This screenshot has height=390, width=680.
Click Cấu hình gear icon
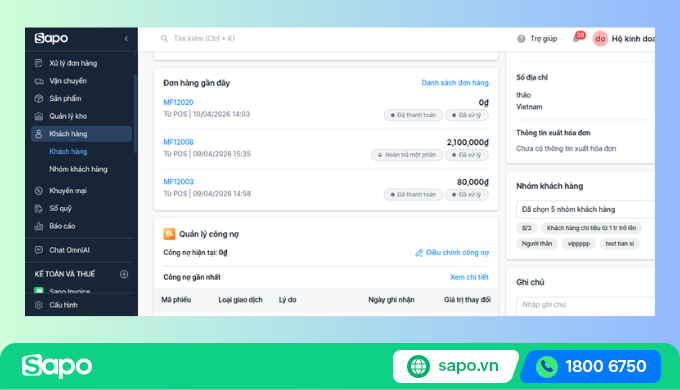pos(39,305)
